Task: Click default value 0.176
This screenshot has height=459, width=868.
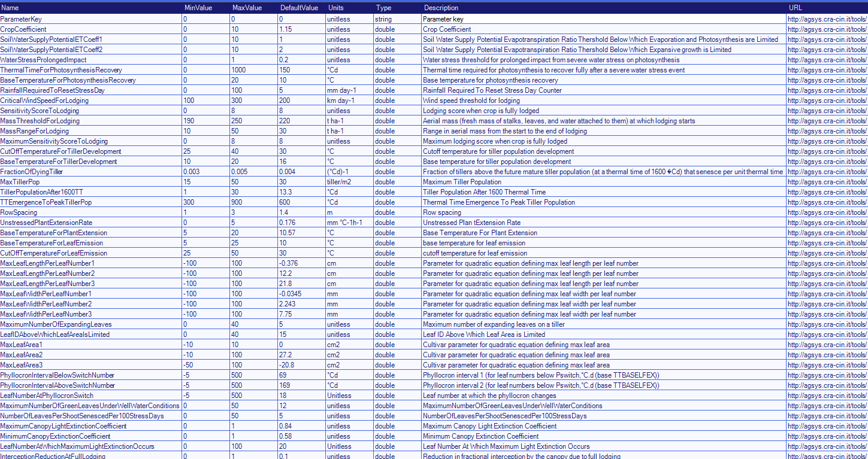Action: (x=302, y=223)
